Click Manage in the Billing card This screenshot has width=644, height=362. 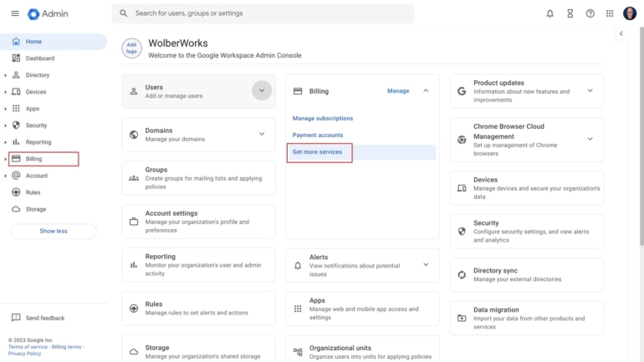pos(398,91)
